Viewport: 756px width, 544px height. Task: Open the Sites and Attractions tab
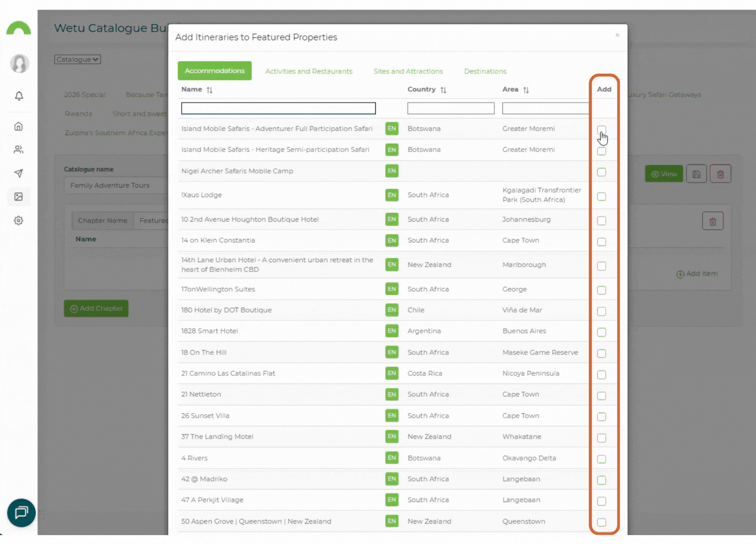[408, 71]
